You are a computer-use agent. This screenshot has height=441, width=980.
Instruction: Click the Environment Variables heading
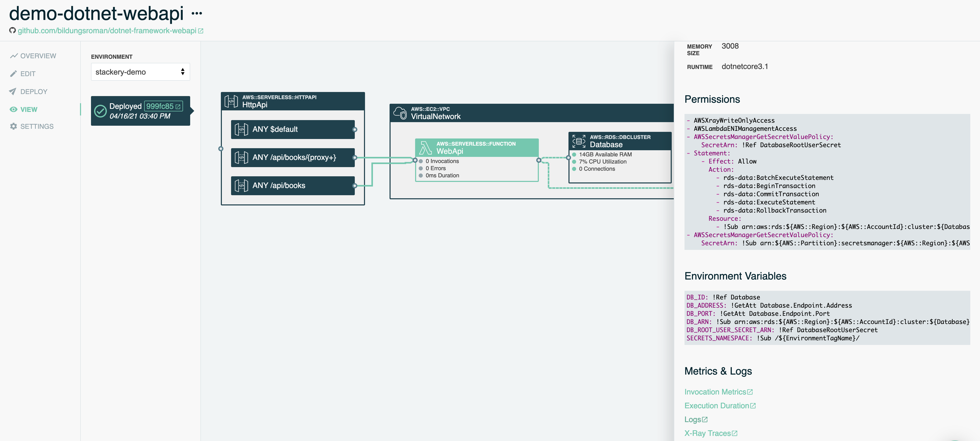735,276
